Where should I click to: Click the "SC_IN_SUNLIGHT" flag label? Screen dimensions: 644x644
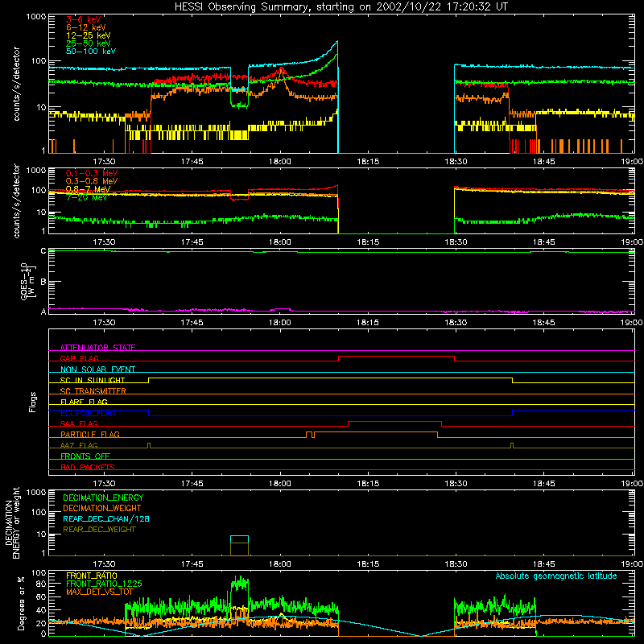point(92,380)
